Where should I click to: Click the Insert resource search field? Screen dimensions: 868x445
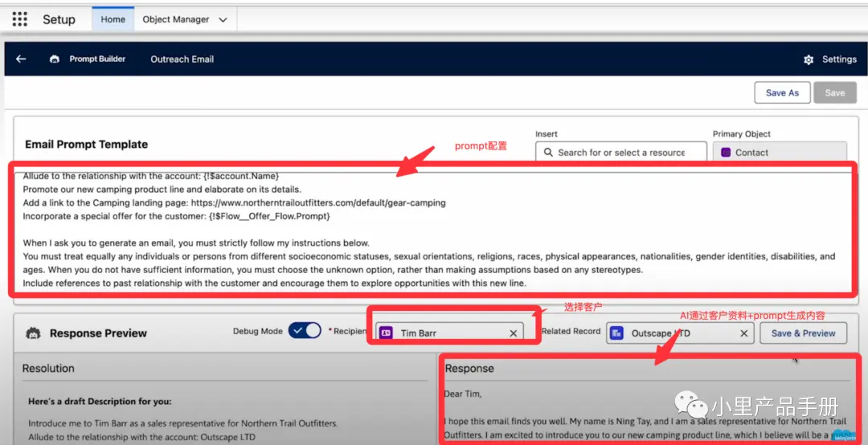621,152
